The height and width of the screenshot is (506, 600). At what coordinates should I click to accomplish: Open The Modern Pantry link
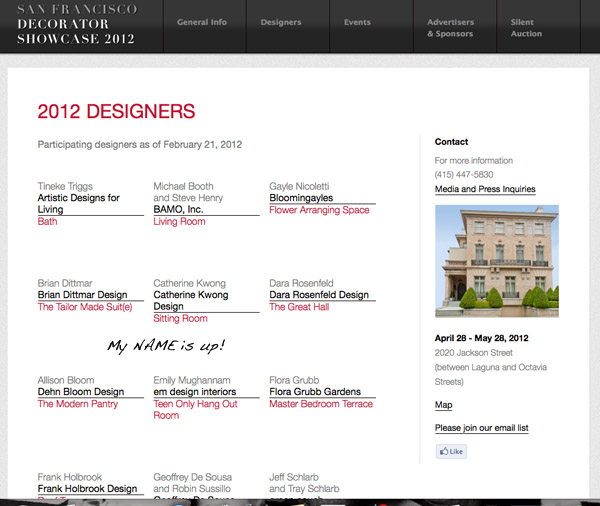pos(78,404)
